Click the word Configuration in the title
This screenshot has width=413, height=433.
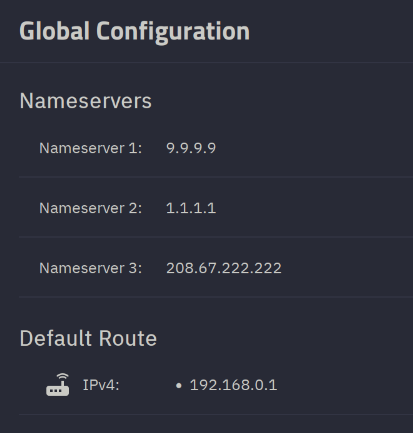click(x=173, y=32)
